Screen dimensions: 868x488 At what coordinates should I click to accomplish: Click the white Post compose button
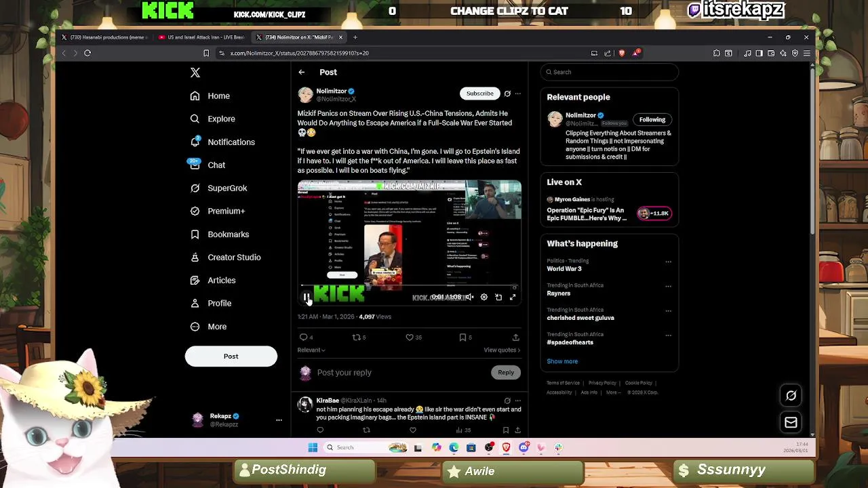(231, 356)
